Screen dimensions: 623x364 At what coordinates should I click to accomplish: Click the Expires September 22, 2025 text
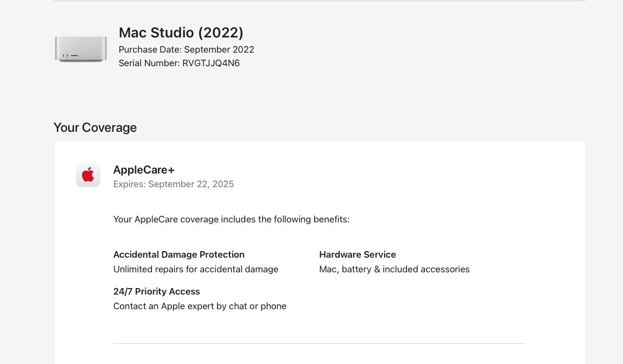click(x=174, y=184)
